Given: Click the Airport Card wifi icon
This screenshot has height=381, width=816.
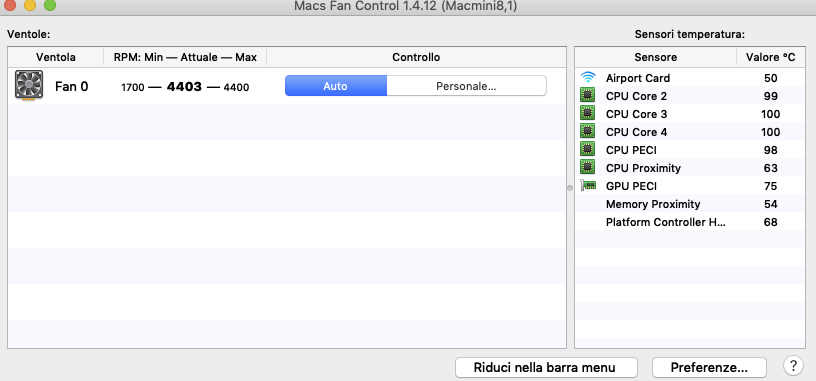Looking at the screenshot, I should coord(588,78).
